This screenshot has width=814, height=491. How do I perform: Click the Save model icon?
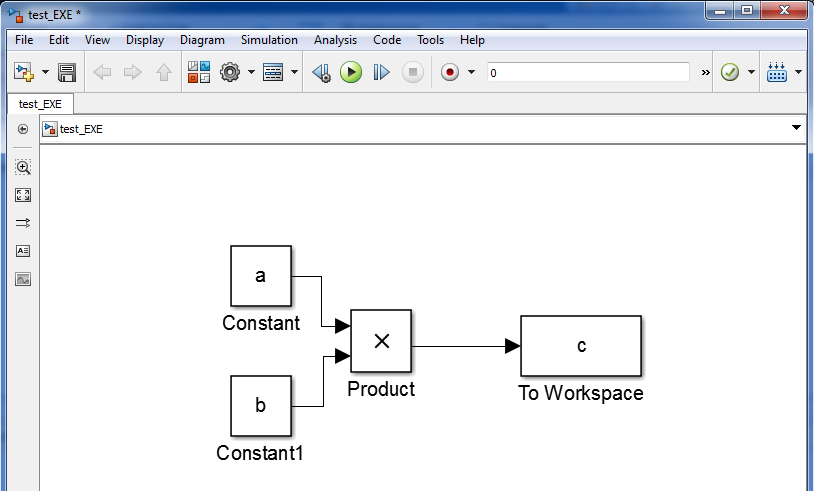click(x=67, y=73)
